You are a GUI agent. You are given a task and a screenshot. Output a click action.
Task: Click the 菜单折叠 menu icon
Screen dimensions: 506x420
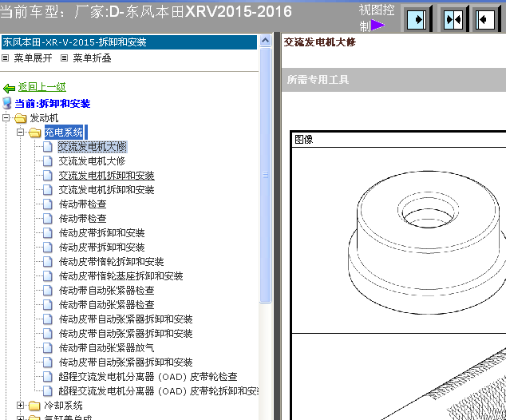click(64, 58)
